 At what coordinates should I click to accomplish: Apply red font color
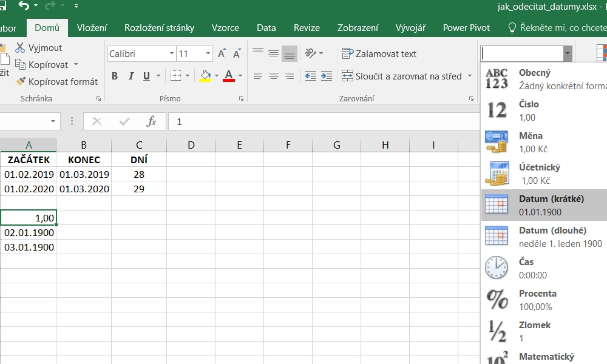coord(229,75)
